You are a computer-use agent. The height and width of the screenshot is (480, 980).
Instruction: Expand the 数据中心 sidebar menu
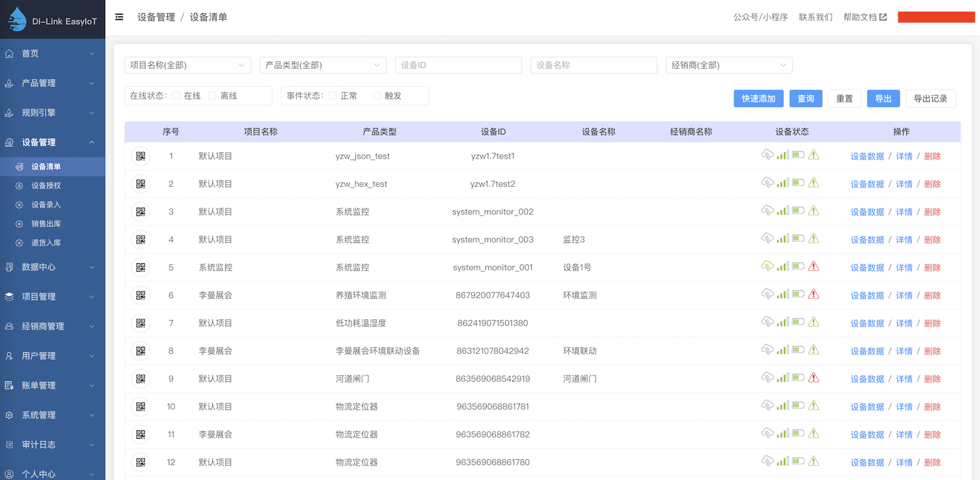pyautogui.click(x=52, y=267)
